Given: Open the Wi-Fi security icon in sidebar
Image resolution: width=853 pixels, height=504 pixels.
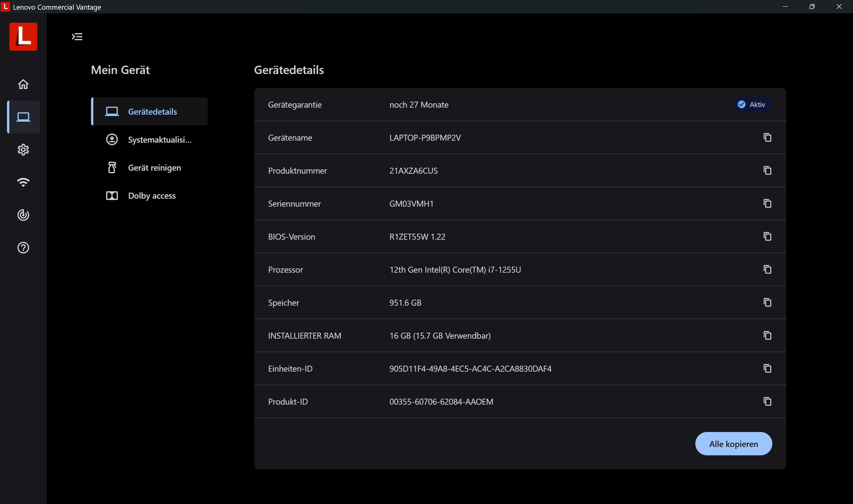Looking at the screenshot, I should pyautogui.click(x=23, y=182).
